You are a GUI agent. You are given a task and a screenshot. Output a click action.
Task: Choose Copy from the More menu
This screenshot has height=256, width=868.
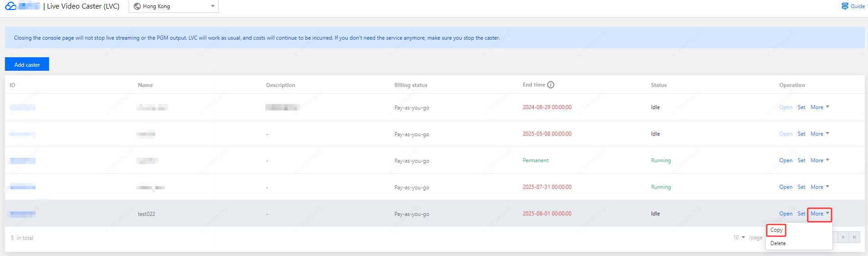pyautogui.click(x=776, y=230)
